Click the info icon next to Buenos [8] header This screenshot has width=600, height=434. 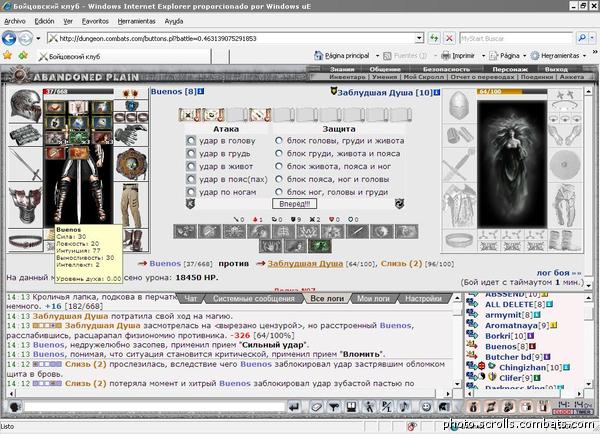point(201,91)
